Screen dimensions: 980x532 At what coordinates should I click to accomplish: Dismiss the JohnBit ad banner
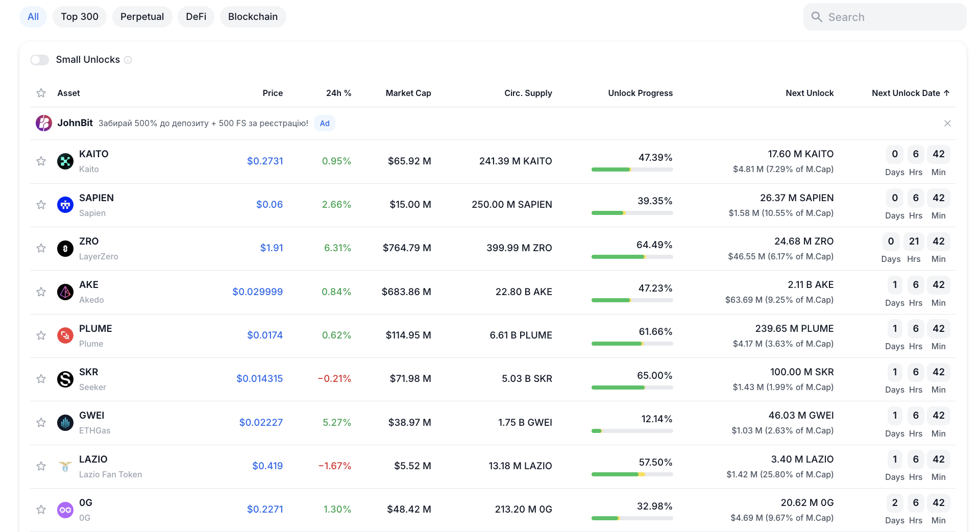tap(947, 123)
